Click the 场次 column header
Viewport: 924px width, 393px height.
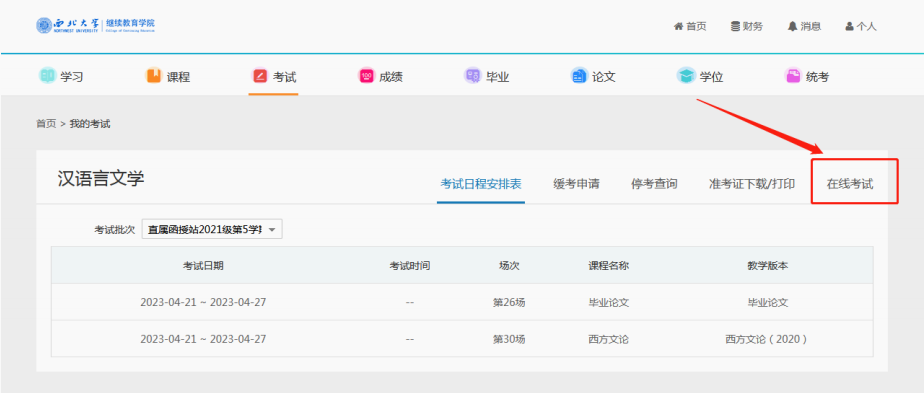coord(509,266)
